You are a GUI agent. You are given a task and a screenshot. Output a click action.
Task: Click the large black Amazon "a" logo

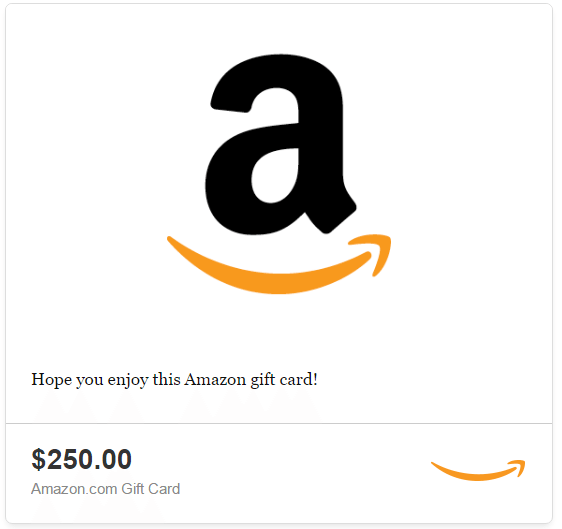click(280, 144)
